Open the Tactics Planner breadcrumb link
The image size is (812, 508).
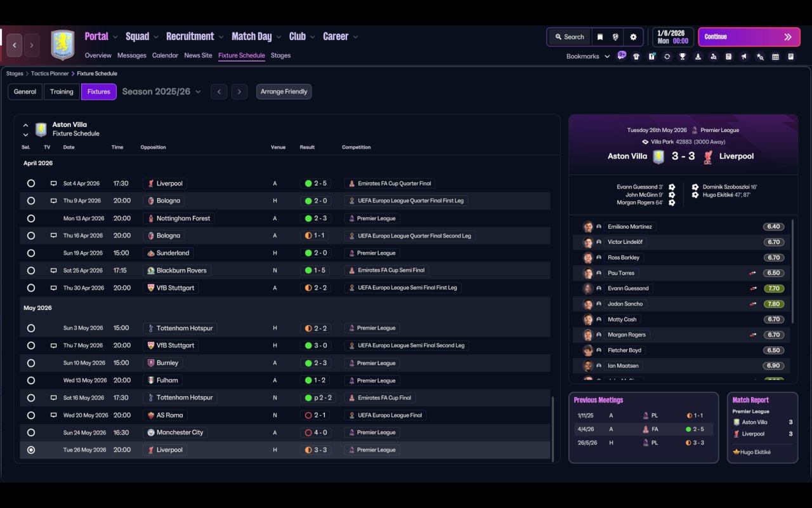50,74
